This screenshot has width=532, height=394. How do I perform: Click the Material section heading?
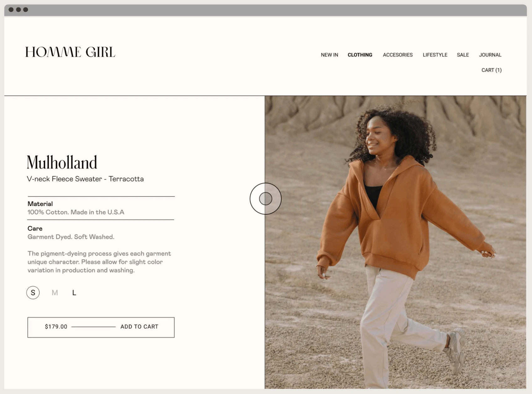point(40,204)
